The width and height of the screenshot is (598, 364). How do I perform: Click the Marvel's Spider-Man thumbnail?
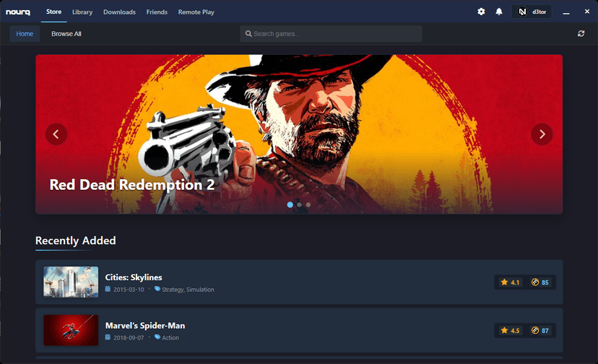point(71,330)
